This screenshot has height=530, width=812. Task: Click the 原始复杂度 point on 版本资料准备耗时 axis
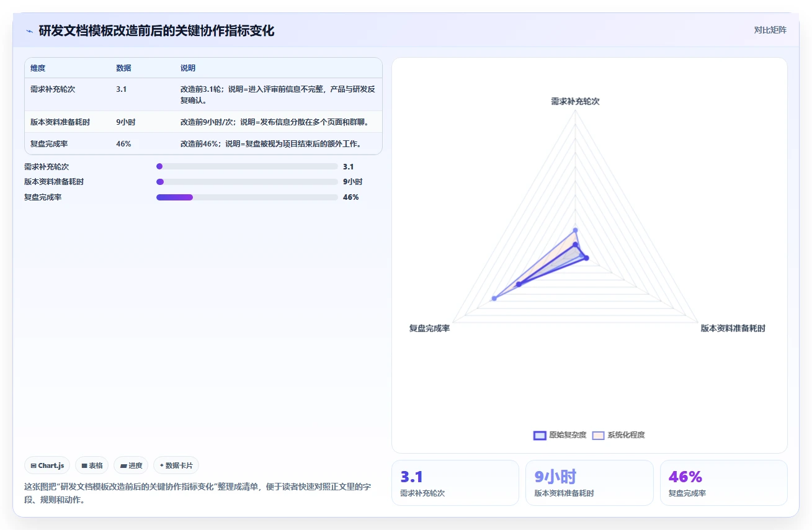[586, 258]
